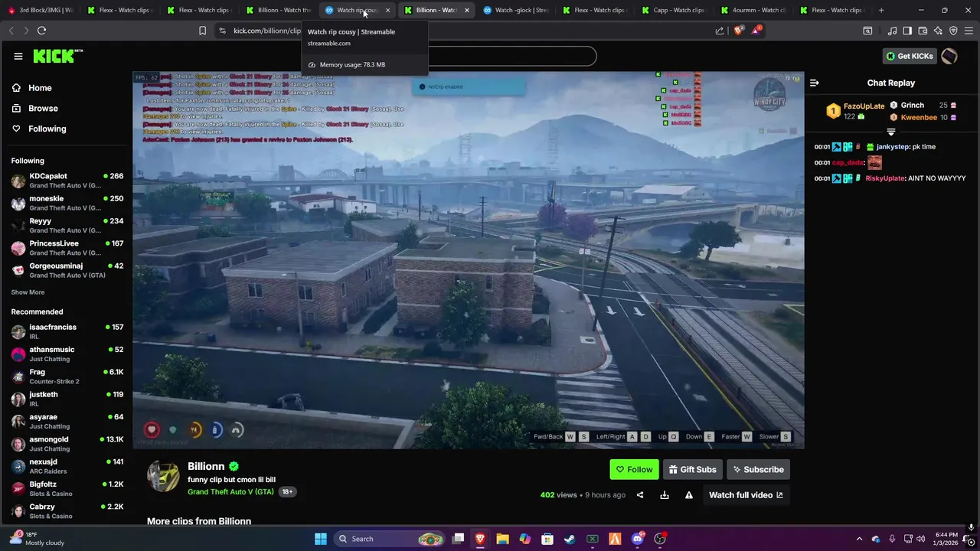
Task: Open Bigfoltz Slots & Casino channel
Action: coord(67,488)
